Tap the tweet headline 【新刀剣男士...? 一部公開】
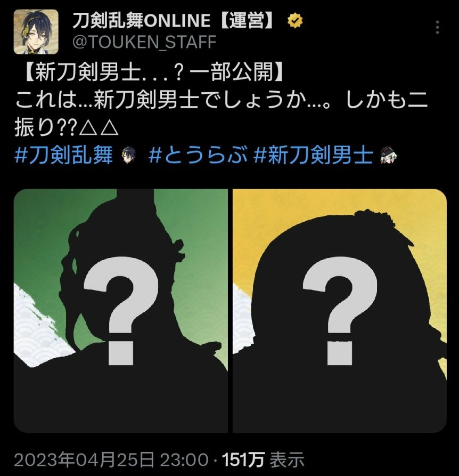Image resolution: width=459 pixels, height=476 pixels. [x=153, y=73]
